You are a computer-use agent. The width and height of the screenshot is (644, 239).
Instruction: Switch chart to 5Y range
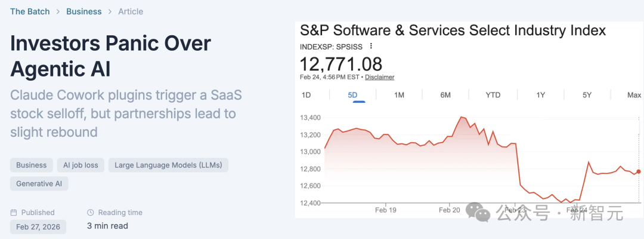[587, 95]
